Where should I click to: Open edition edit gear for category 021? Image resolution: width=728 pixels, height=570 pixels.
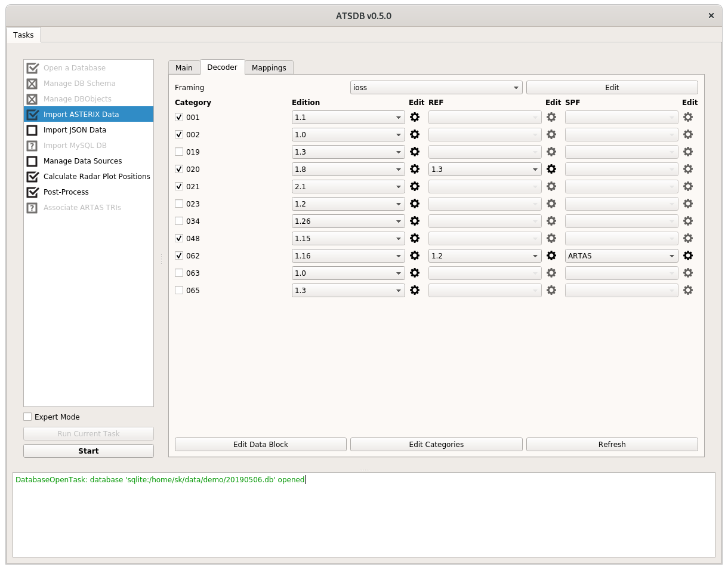(x=415, y=187)
